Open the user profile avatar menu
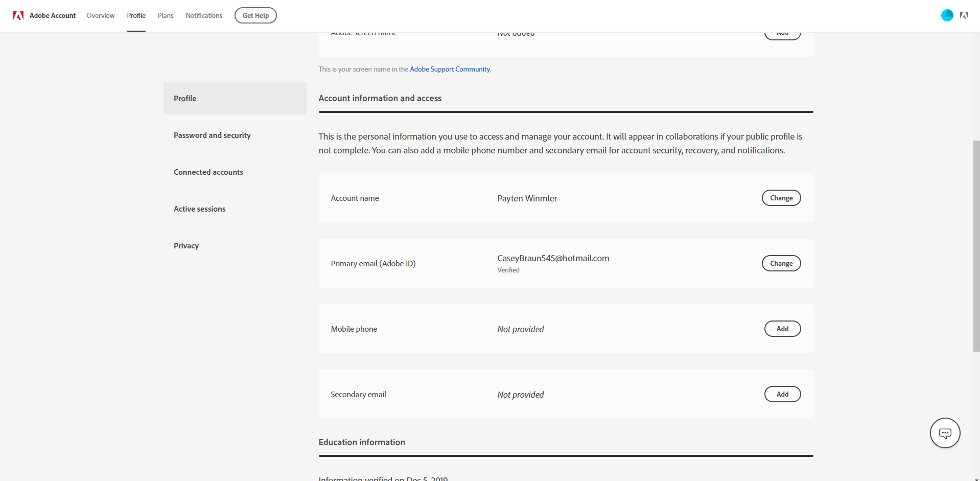The image size is (980, 481). (947, 15)
